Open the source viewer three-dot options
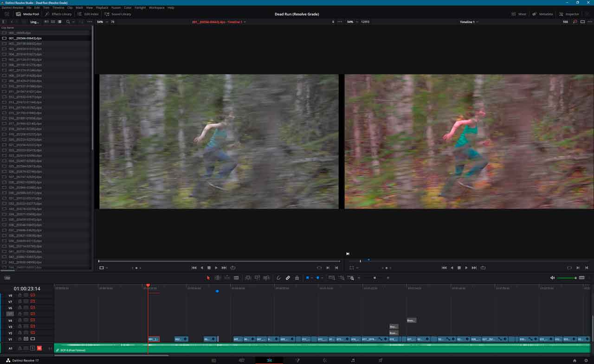594x364 pixels. [x=340, y=22]
